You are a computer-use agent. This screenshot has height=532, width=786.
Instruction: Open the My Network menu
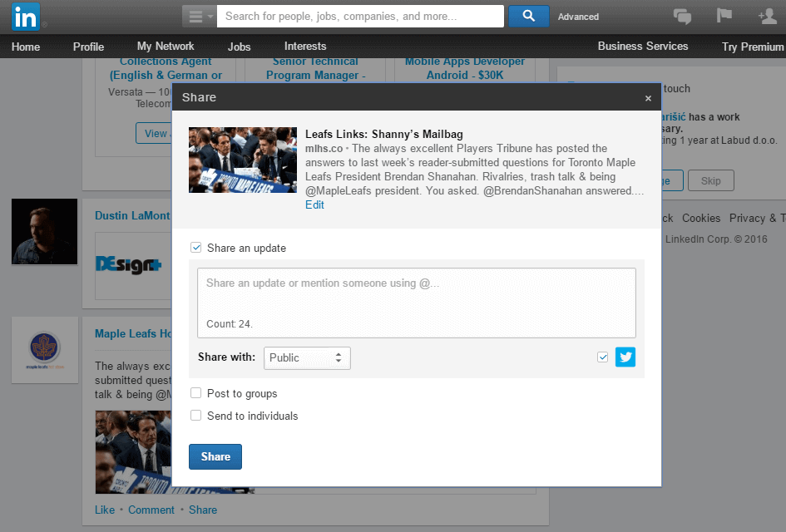166,46
